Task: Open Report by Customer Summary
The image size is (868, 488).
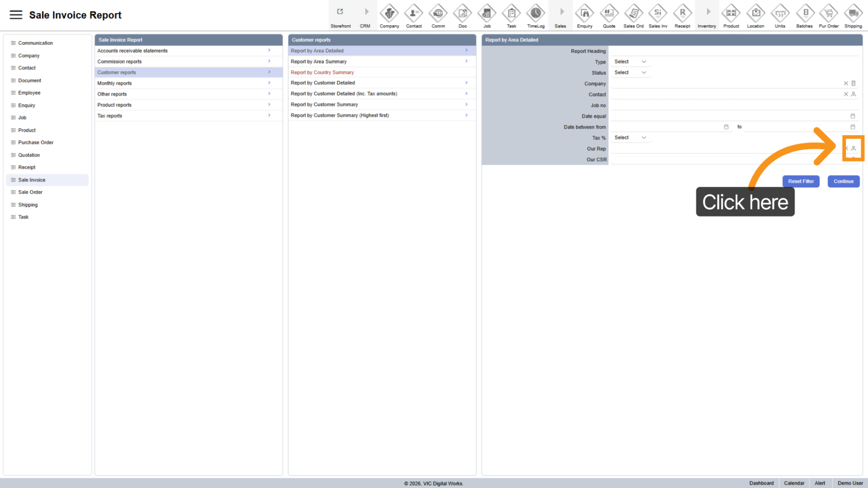Action: [324, 105]
